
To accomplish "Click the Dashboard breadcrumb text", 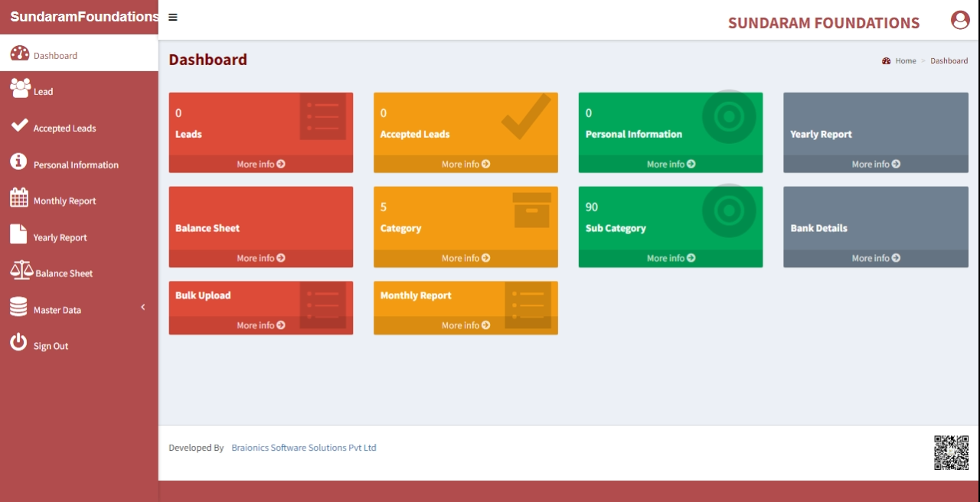I will coord(949,60).
